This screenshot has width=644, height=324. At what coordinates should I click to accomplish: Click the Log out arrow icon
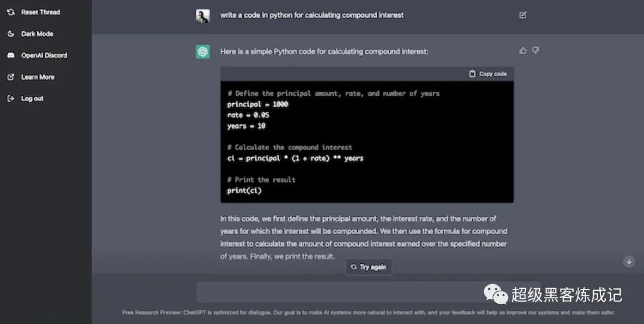pos(10,98)
